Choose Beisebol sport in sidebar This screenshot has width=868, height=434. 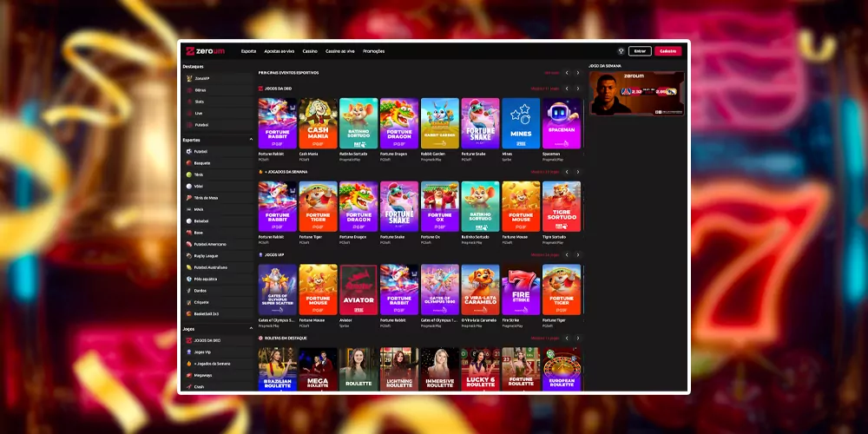[x=218, y=220]
